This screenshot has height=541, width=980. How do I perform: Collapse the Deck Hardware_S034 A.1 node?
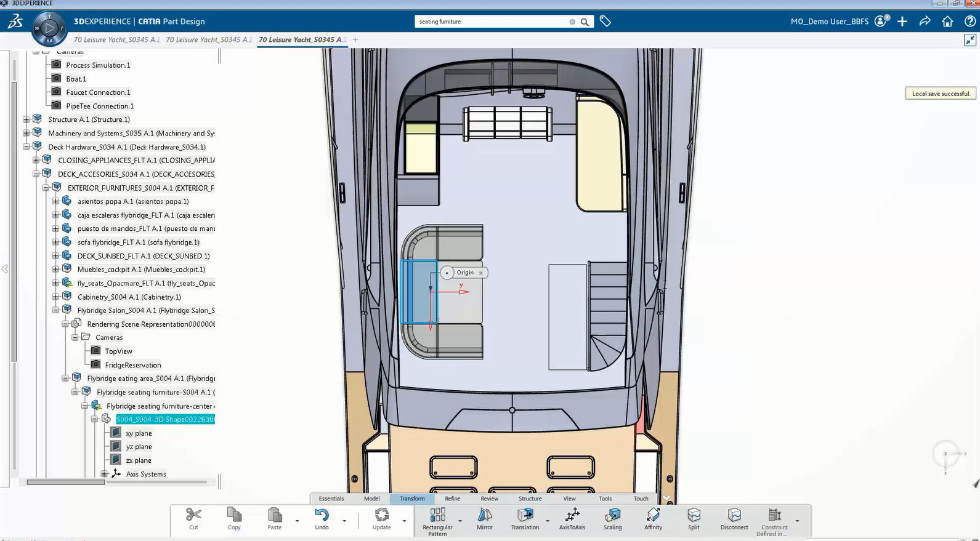point(26,147)
